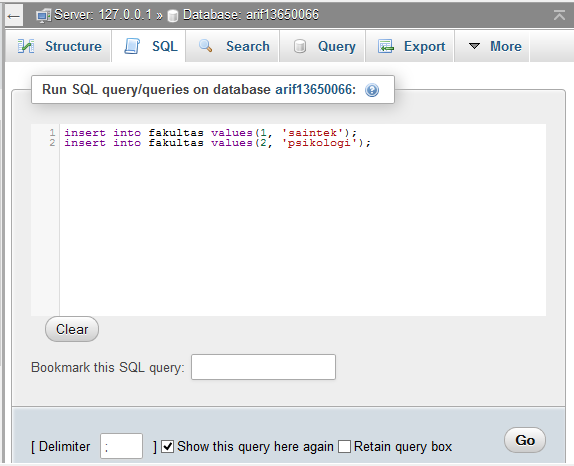Open the SQL help question mark icon

pos(372,90)
